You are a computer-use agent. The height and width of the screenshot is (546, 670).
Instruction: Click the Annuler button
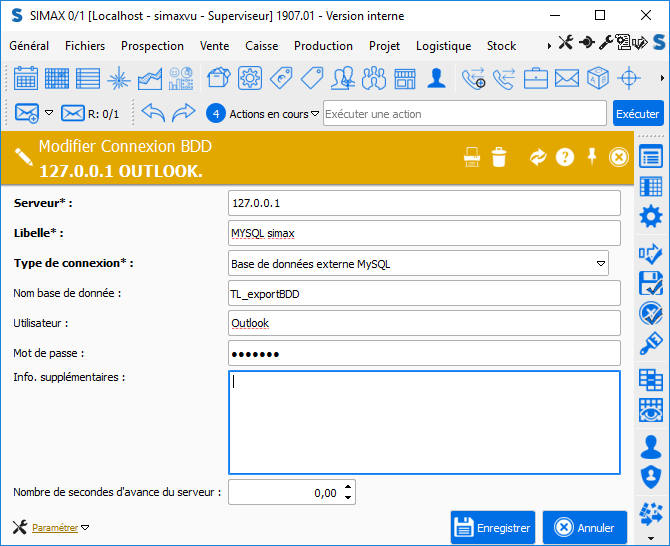(585, 527)
